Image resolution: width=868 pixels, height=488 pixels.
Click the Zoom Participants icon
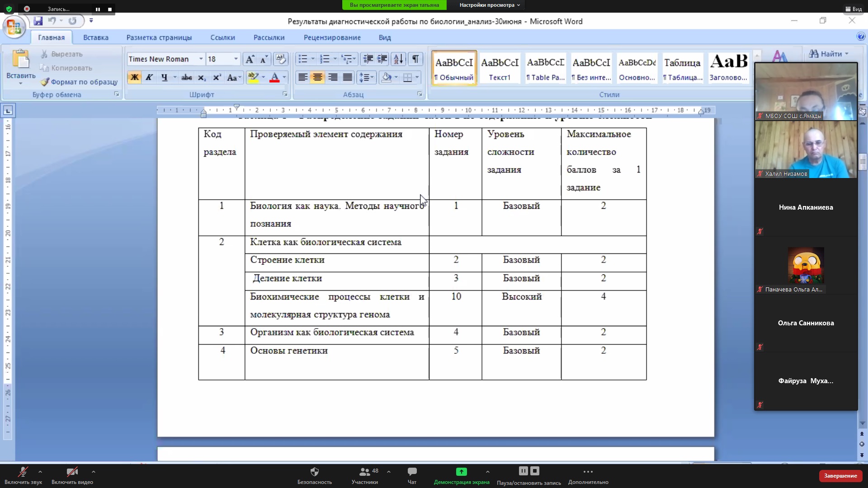coord(364,472)
